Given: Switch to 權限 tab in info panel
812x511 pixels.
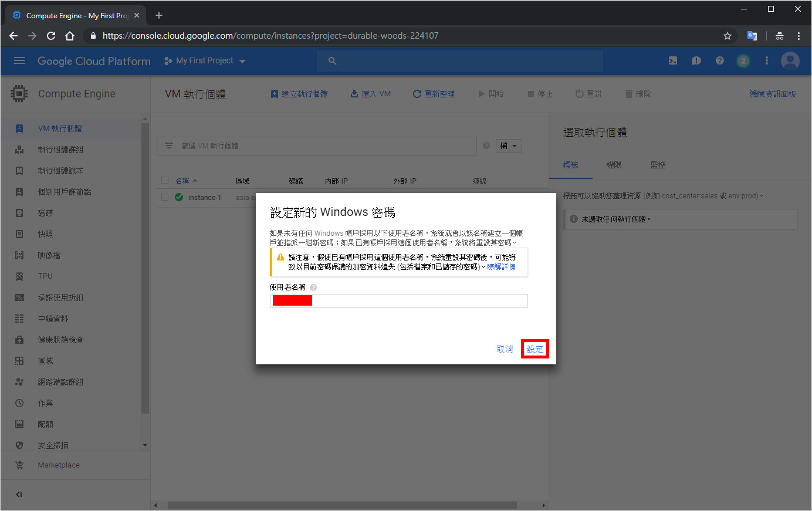Looking at the screenshot, I should pyautogui.click(x=614, y=165).
